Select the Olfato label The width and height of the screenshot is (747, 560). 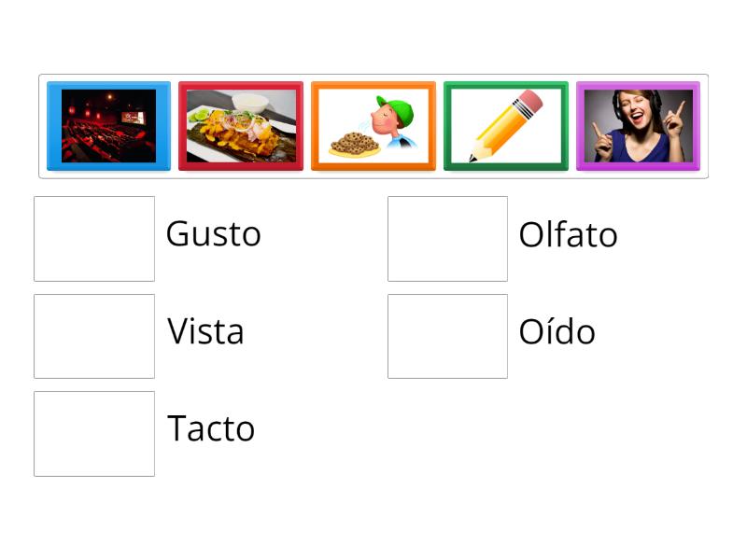pos(567,235)
